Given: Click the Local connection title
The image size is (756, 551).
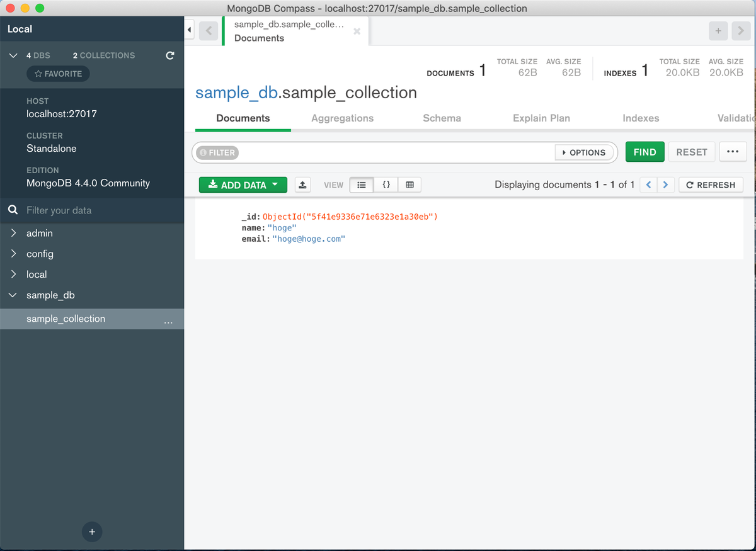Looking at the screenshot, I should pos(20,29).
